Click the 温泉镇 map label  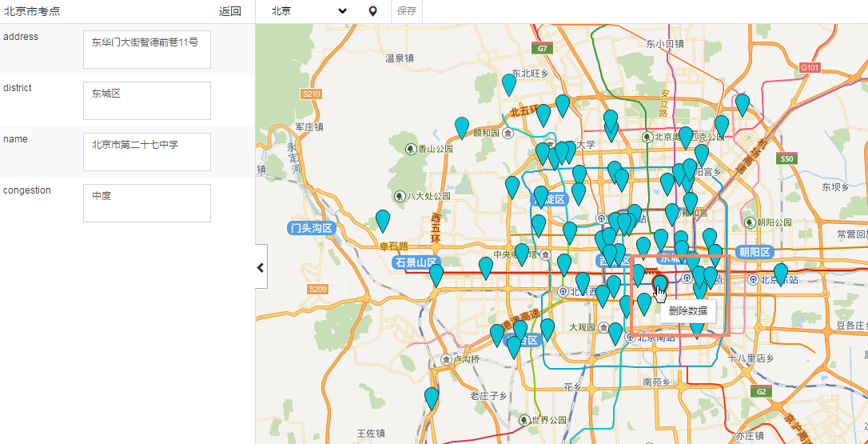[x=400, y=58]
